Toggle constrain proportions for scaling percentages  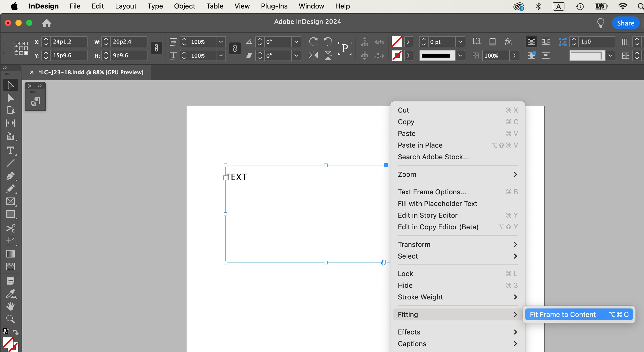(235, 48)
